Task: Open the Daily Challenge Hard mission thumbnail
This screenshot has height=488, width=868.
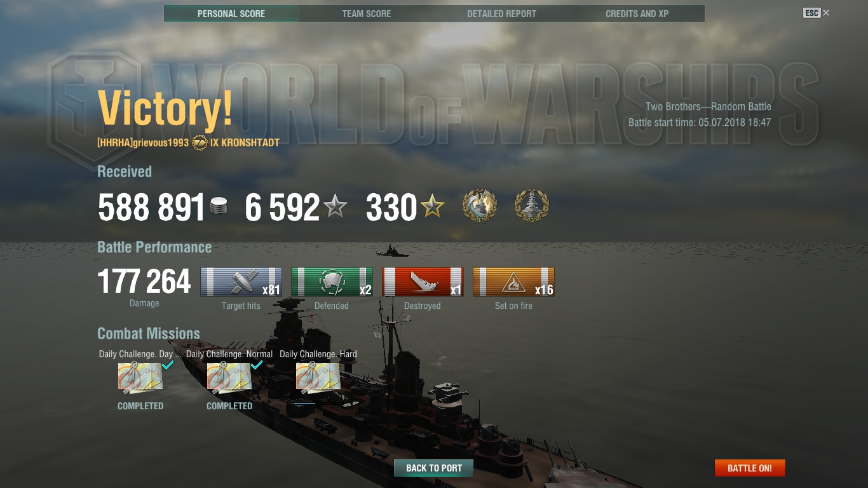Action: pyautogui.click(x=318, y=378)
